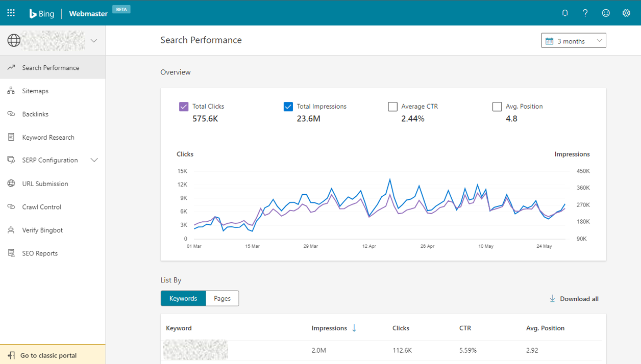The image size is (641, 364).
Task: Disable the Total Impressions metric
Action: pos(288,107)
